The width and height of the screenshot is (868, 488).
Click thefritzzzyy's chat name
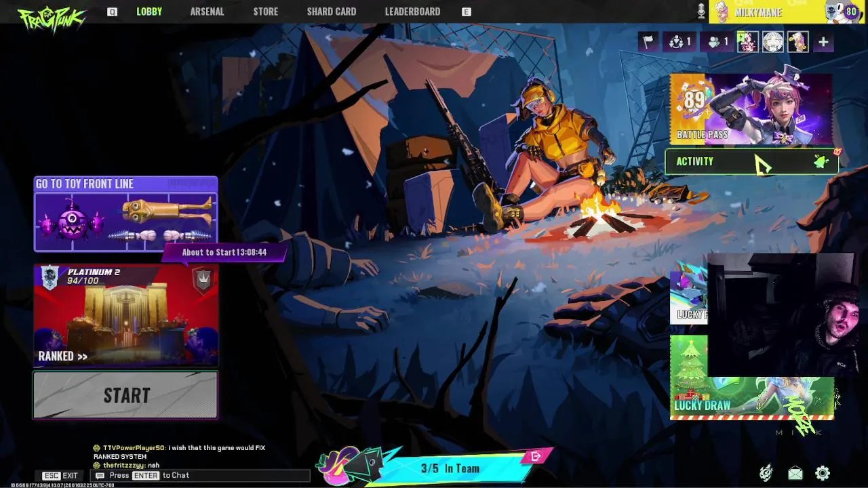point(123,466)
